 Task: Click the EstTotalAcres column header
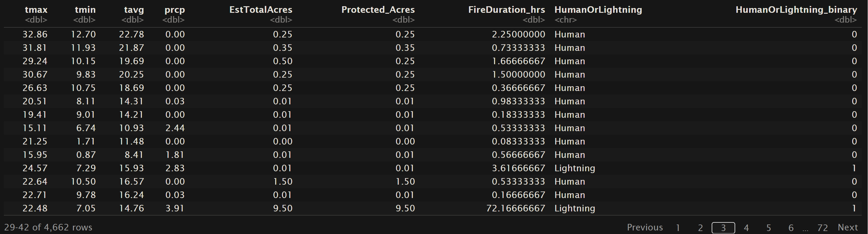pos(261,10)
